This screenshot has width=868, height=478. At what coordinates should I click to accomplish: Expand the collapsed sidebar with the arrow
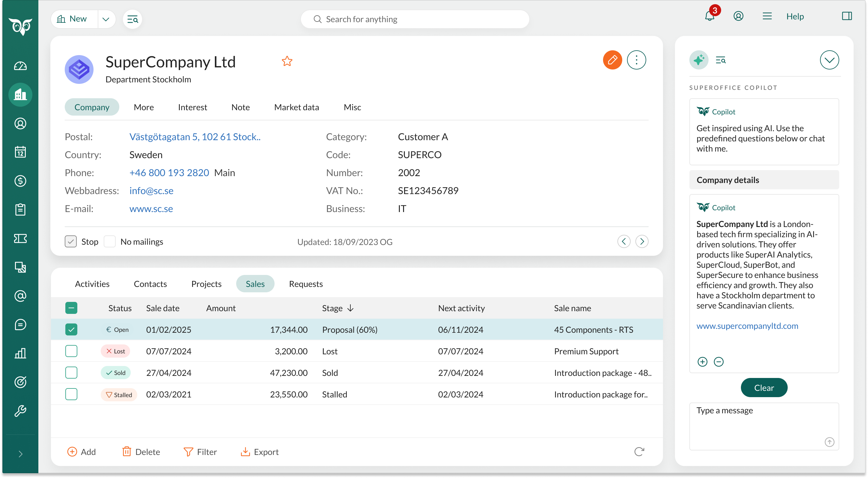point(20,454)
